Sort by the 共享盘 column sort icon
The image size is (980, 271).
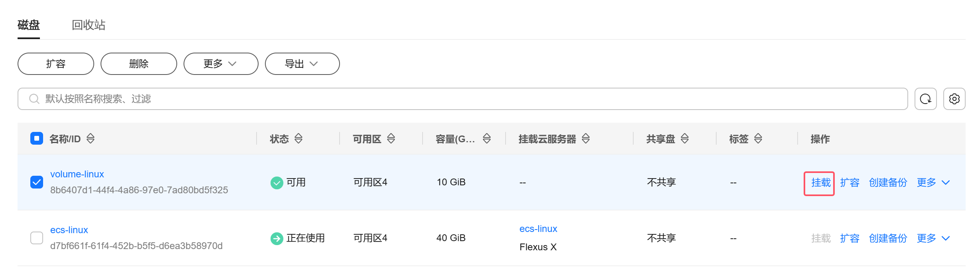coord(685,138)
